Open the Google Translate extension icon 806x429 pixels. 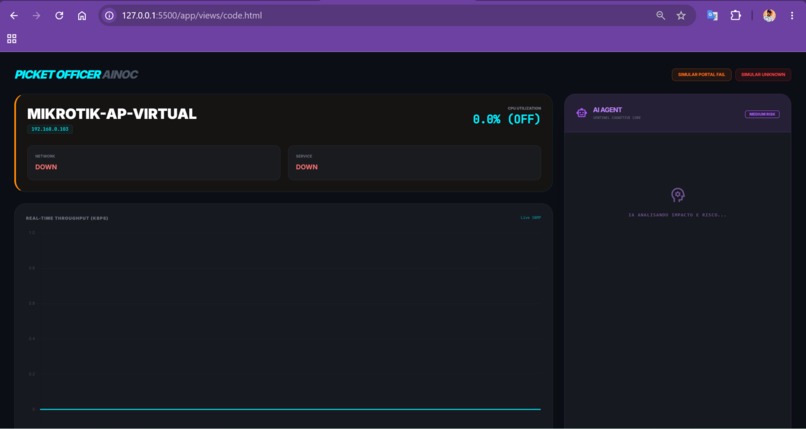click(712, 15)
